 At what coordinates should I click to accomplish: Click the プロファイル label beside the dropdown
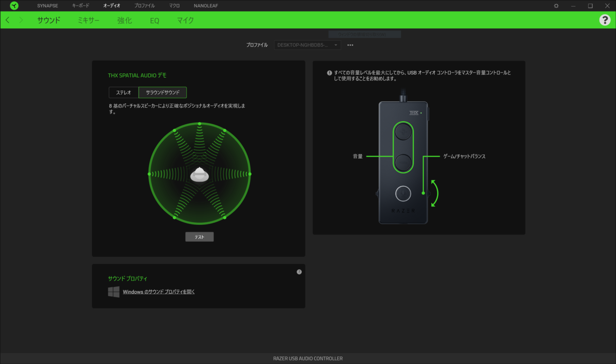257,45
